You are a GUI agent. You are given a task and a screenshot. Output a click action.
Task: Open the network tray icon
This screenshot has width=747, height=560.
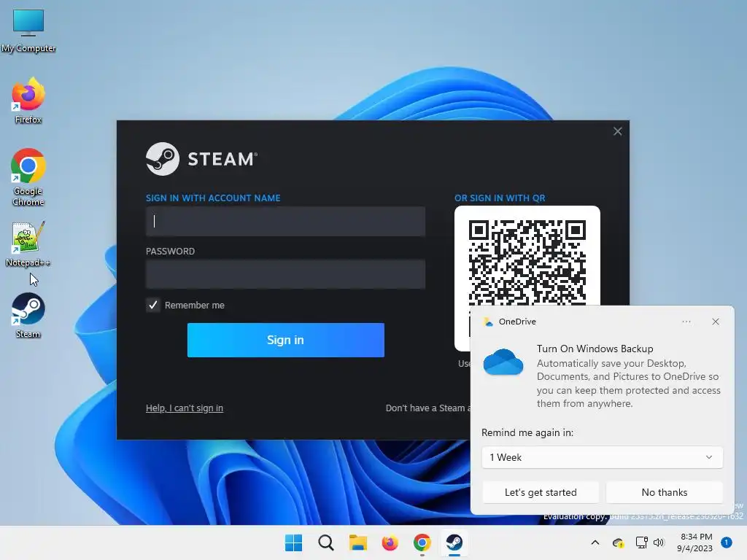(641, 542)
